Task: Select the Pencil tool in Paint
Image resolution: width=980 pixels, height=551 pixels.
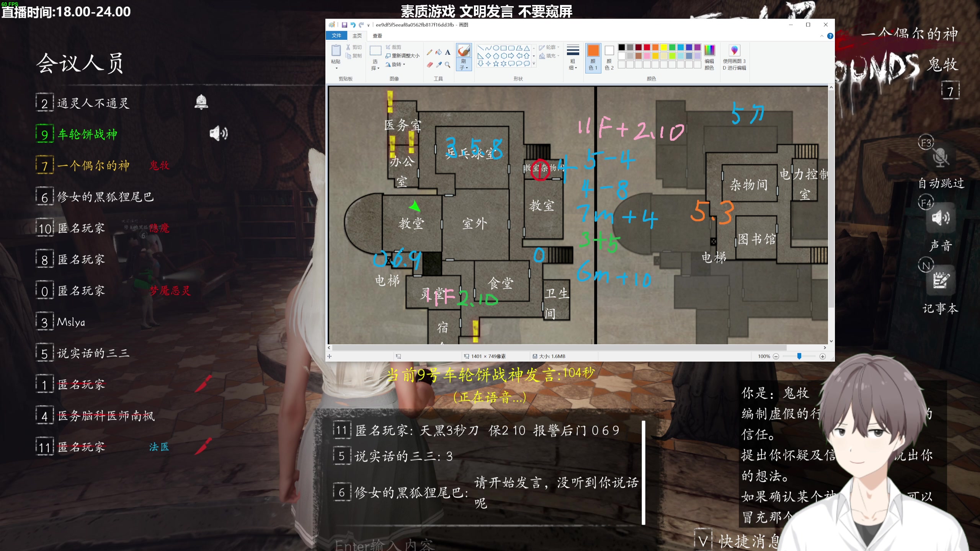Action: 430,52
